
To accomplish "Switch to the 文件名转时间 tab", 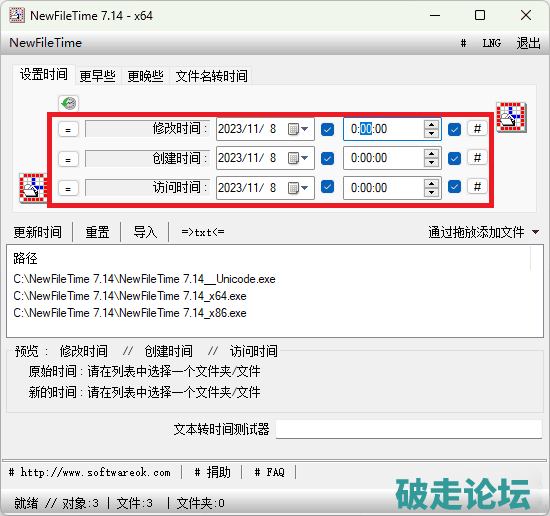I will pos(211,76).
